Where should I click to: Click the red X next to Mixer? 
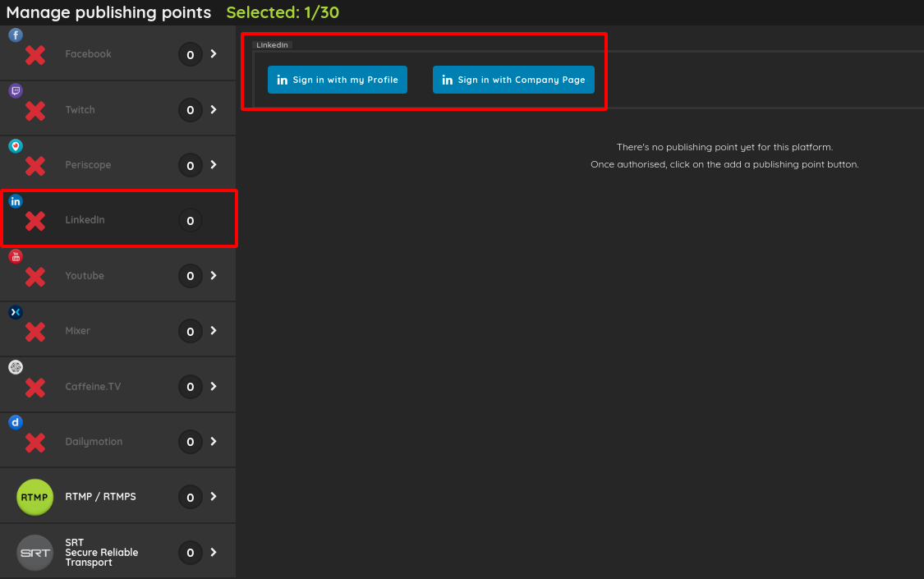click(x=35, y=332)
